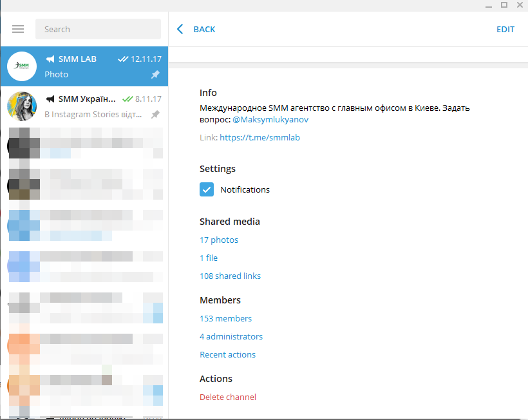This screenshot has height=420, width=528.
Task: View the 17 photos shared media
Action: [219, 240]
